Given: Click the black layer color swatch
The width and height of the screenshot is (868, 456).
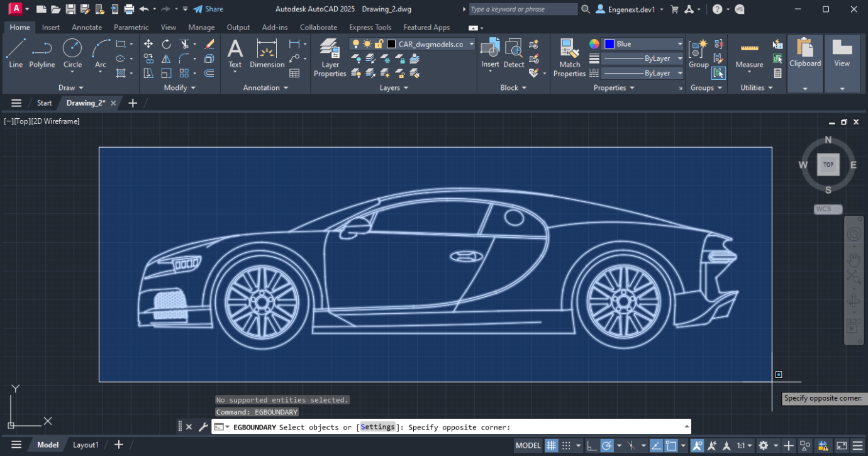Looking at the screenshot, I should [391, 44].
